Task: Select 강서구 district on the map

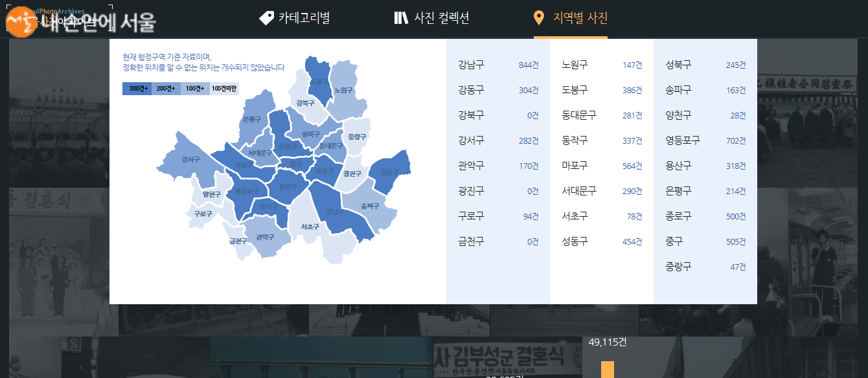Action: pyautogui.click(x=190, y=159)
